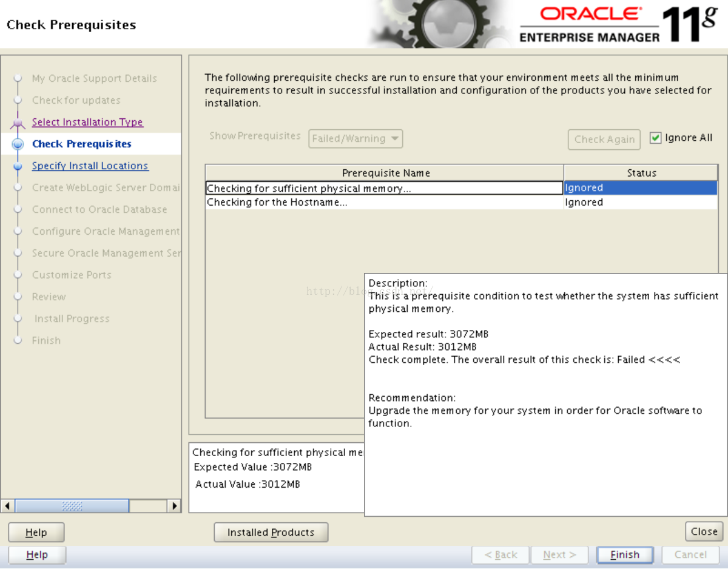Click the Connect to Oracle Database step
The width and height of the screenshot is (728, 569).
point(99,209)
